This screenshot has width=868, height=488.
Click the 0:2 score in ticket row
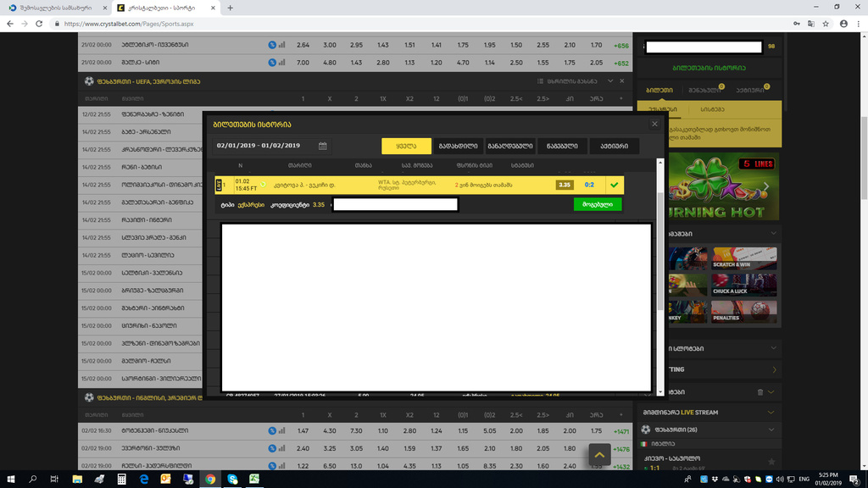click(589, 185)
